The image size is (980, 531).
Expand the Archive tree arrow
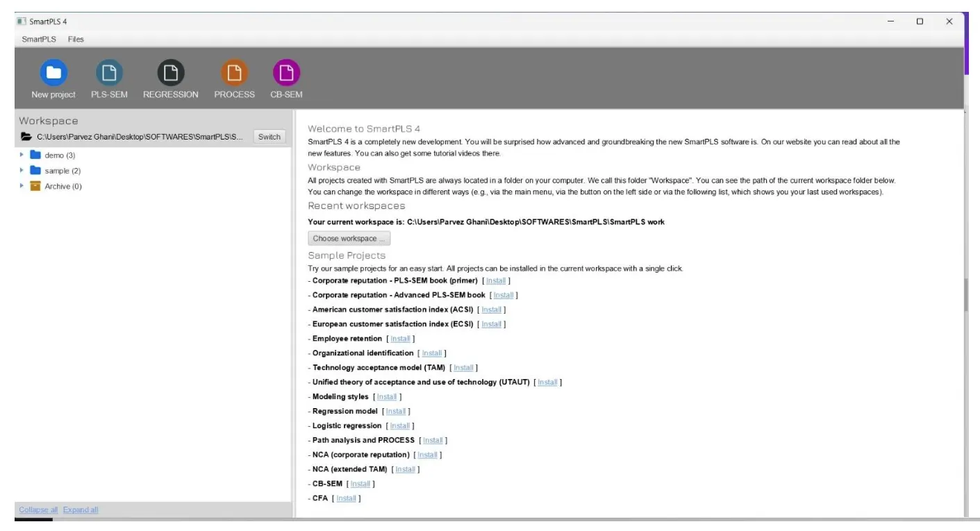pyautogui.click(x=22, y=186)
